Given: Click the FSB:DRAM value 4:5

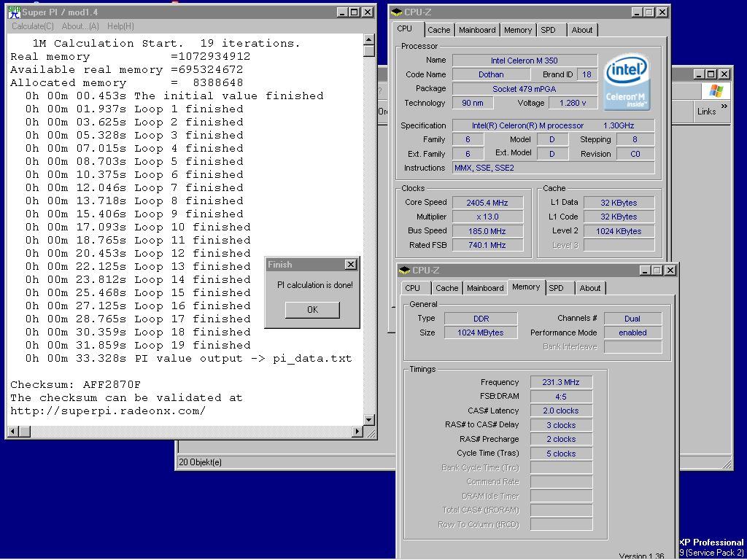Looking at the screenshot, I should [x=561, y=397].
